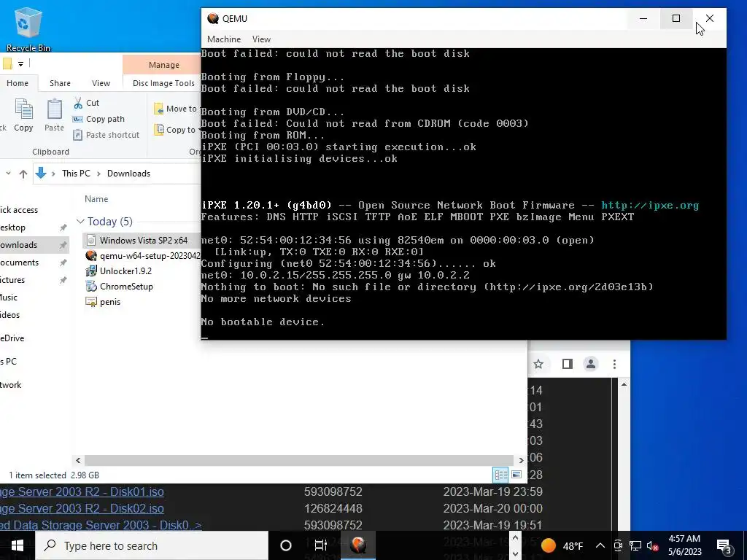Select the Unlocker1.9.2 file

tap(125, 271)
